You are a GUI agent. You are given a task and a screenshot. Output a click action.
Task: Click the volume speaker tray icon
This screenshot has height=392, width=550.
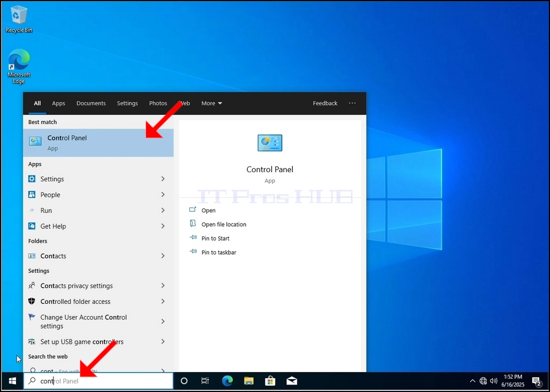pos(493,381)
